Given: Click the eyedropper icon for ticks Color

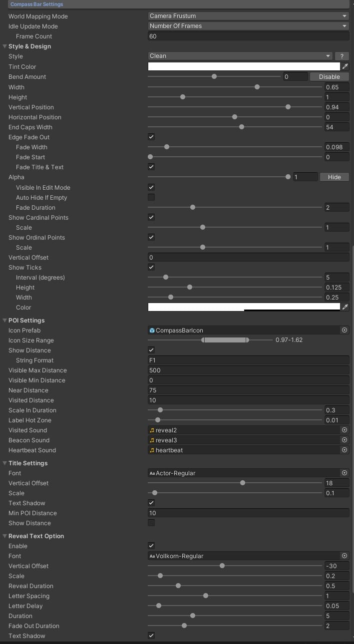Looking at the screenshot, I should point(345,308).
